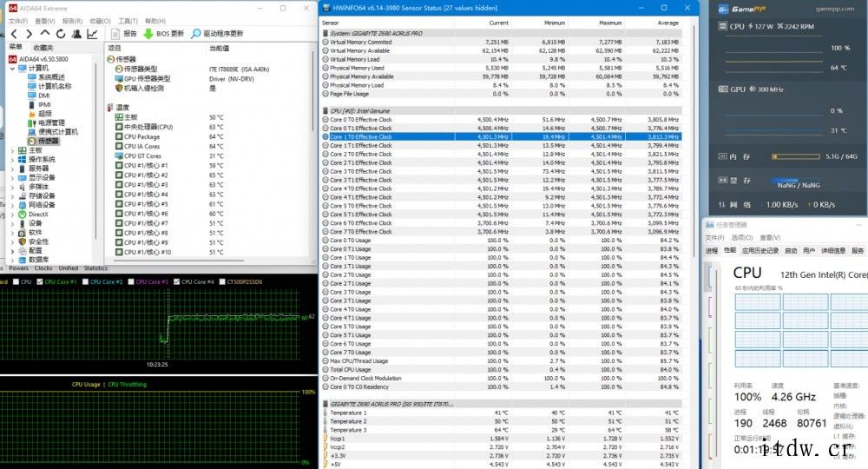
Task: Click the line-graph icon in AIDA64 toolbar
Action: [x=92, y=34]
